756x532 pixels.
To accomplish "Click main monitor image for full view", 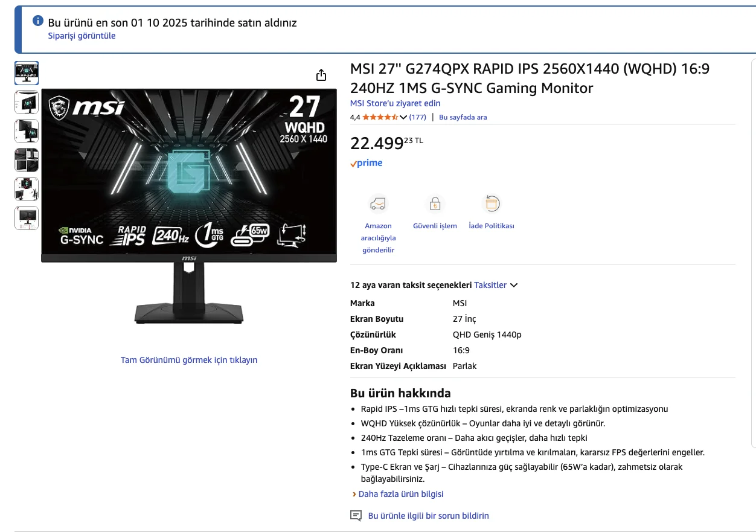I will point(189,205).
